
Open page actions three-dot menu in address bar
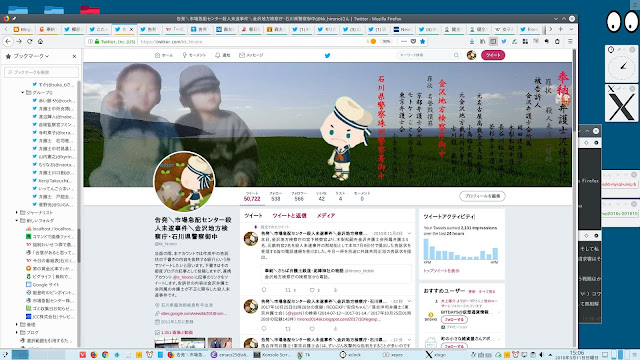404,41
